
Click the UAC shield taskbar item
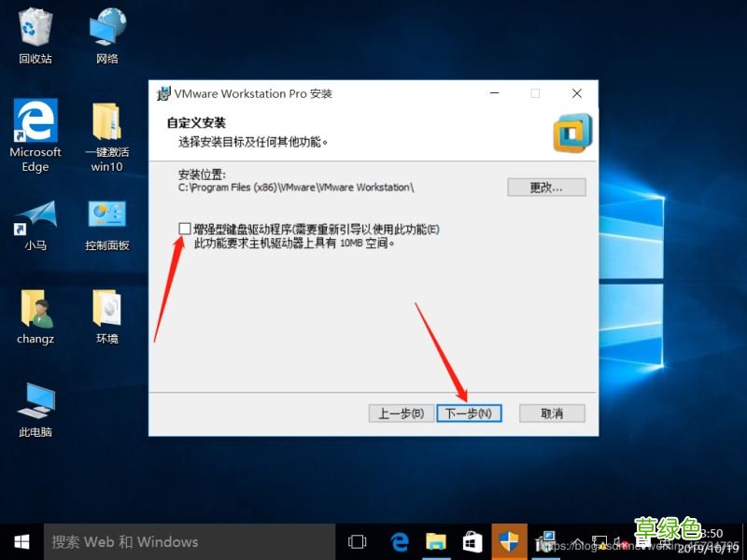click(509, 542)
